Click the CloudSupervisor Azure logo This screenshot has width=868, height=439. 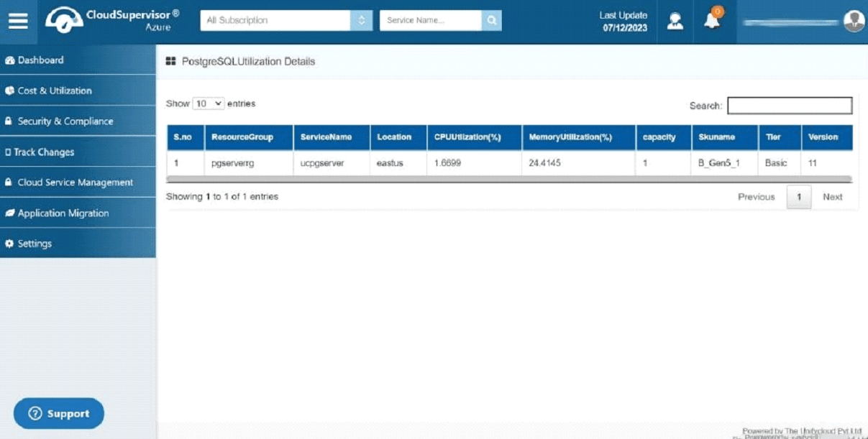pos(113,20)
